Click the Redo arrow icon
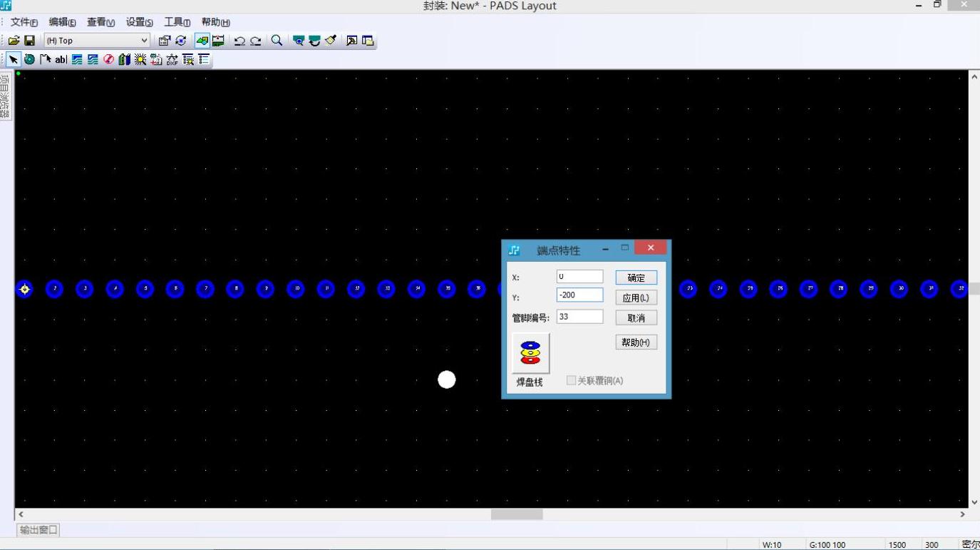Viewport: 980px width, 550px height. click(255, 41)
